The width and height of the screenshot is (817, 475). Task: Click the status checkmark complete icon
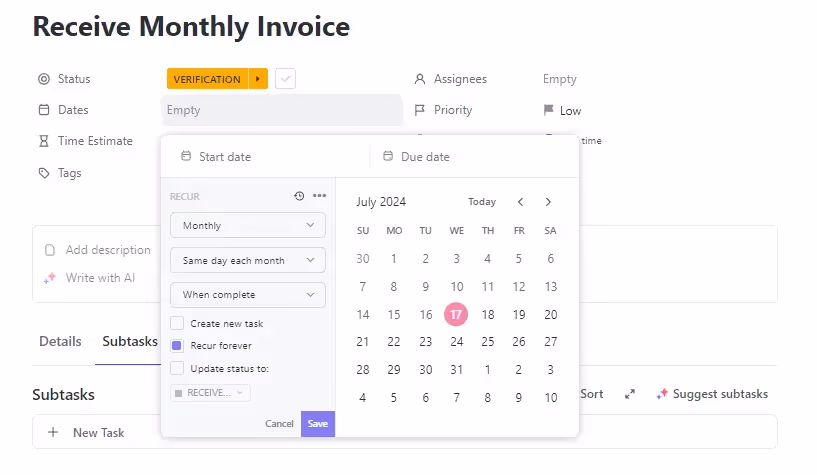(285, 79)
